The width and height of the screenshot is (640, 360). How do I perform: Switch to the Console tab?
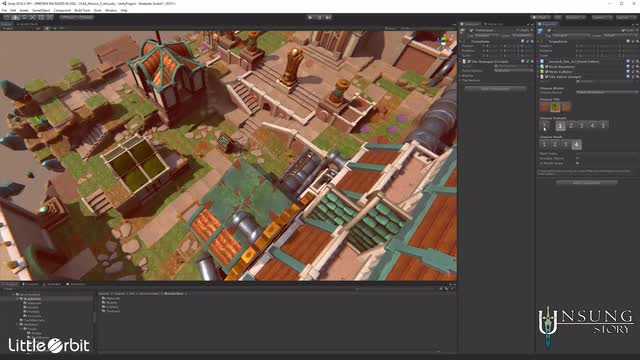pos(31,284)
